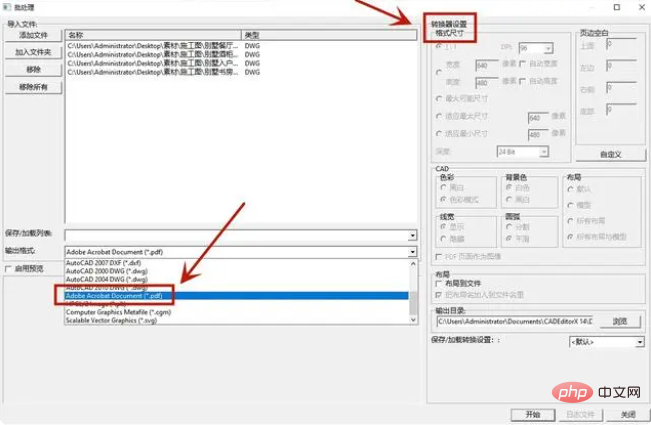
Task: Click the 移除所有 remove all button
Action: pos(34,87)
